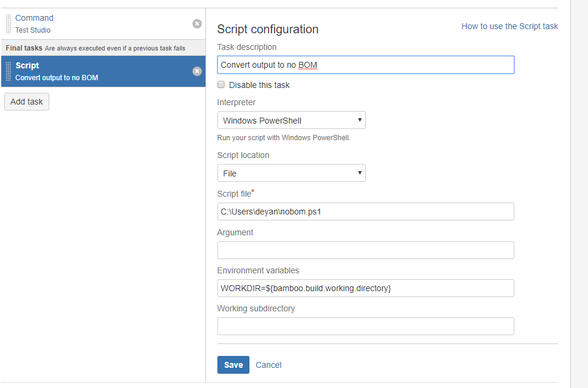Focus the Task description field
588x388 pixels.
[x=366, y=65]
